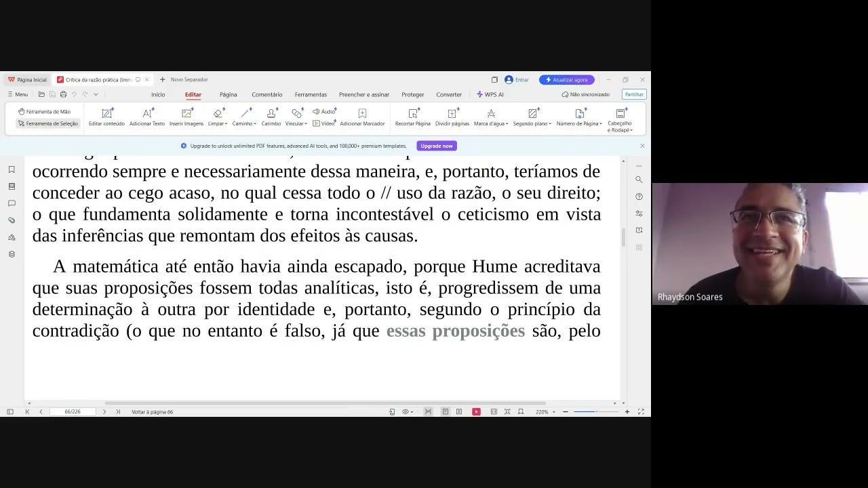Open the WPS AI tab

point(490,94)
